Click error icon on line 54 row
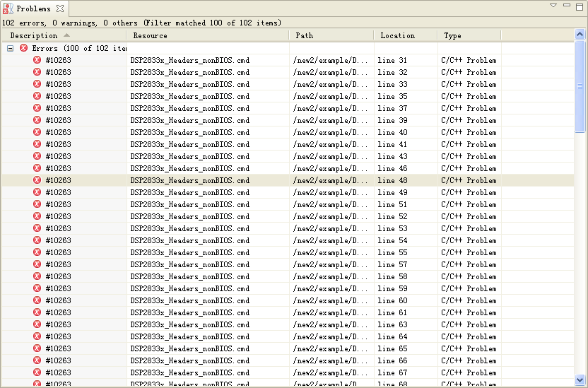The height and width of the screenshot is (388, 588). click(37, 240)
